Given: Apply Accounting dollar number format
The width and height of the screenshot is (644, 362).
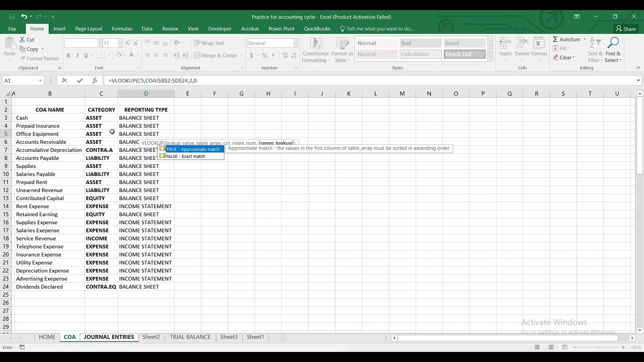Looking at the screenshot, I should click(x=251, y=55).
